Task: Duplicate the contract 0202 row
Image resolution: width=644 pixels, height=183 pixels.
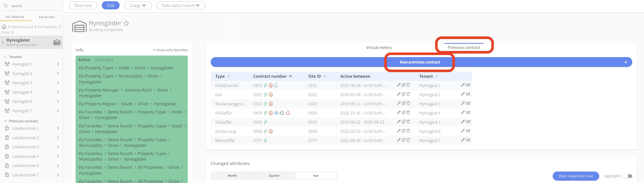Action: (x=404, y=94)
